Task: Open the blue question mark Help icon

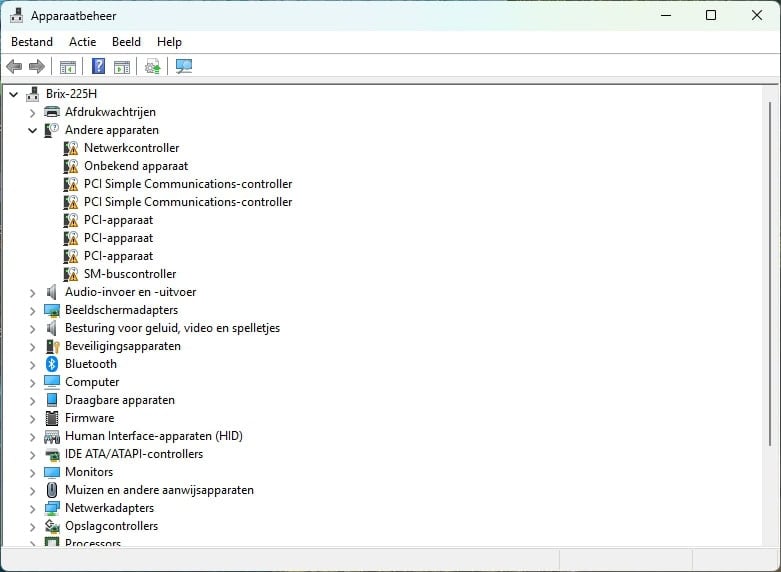Action: (98, 67)
